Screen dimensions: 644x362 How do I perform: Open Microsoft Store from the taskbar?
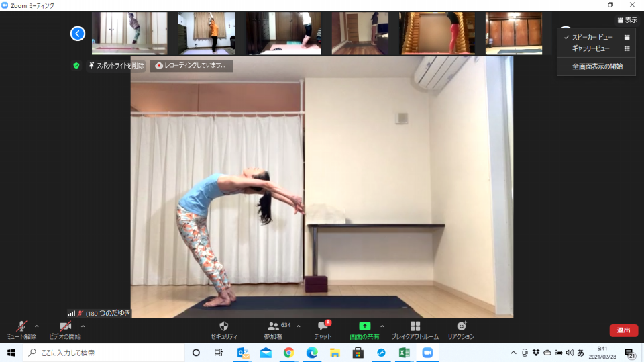point(358,353)
